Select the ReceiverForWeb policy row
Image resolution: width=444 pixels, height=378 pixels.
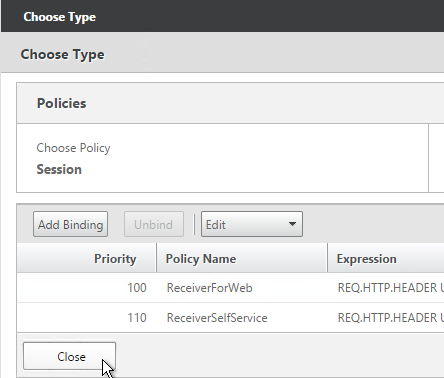click(x=230, y=288)
